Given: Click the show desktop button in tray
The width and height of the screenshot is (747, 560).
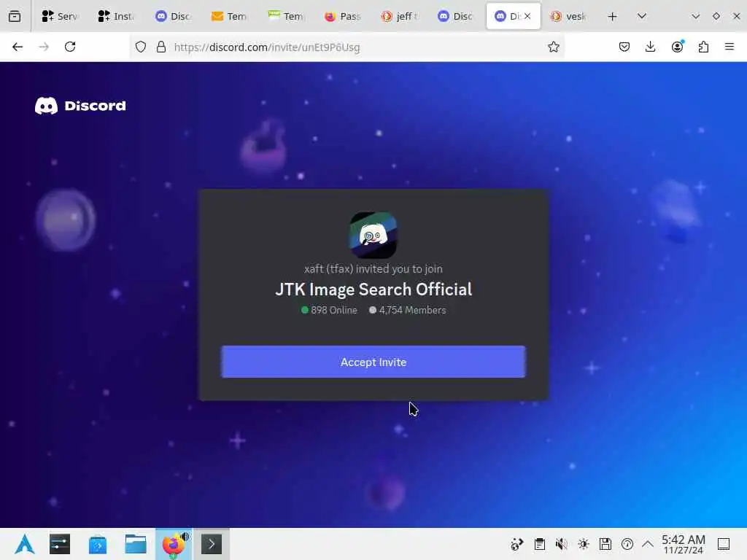Looking at the screenshot, I should pos(724,544).
